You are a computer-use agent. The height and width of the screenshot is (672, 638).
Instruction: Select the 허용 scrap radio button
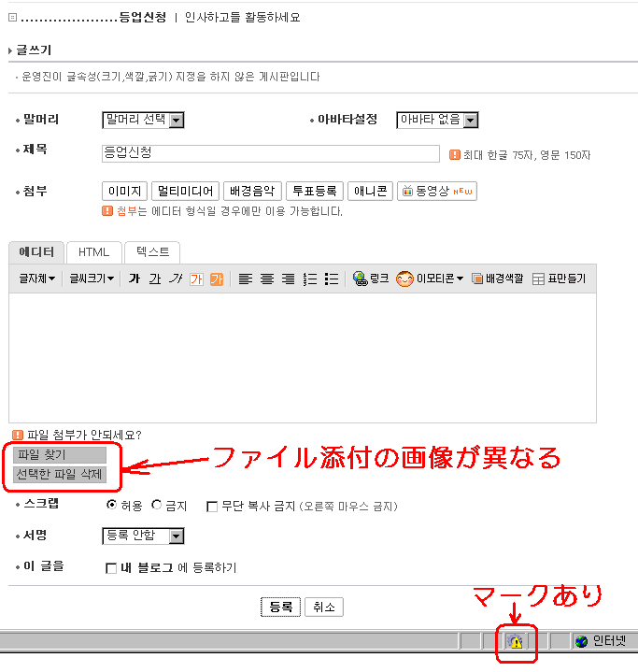click(x=111, y=505)
